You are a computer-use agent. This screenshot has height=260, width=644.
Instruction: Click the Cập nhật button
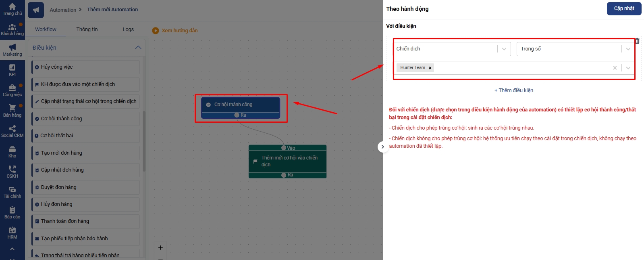[x=624, y=8]
